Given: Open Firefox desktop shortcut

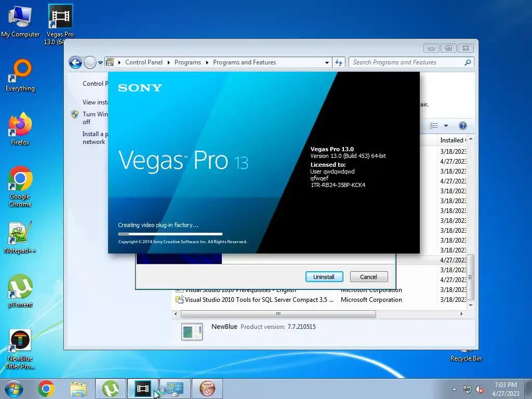Looking at the screenshot, I should (20, 129).
